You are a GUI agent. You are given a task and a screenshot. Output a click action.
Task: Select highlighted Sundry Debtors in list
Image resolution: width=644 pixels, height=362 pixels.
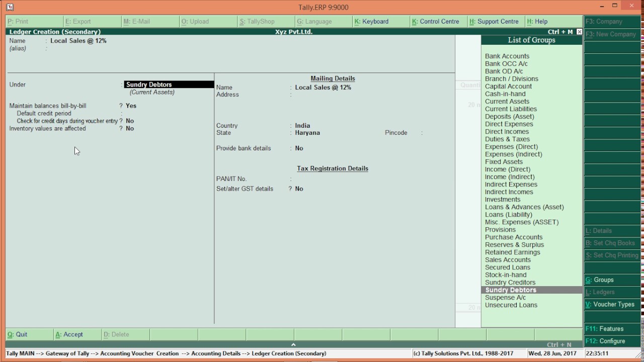pos(532,290)
